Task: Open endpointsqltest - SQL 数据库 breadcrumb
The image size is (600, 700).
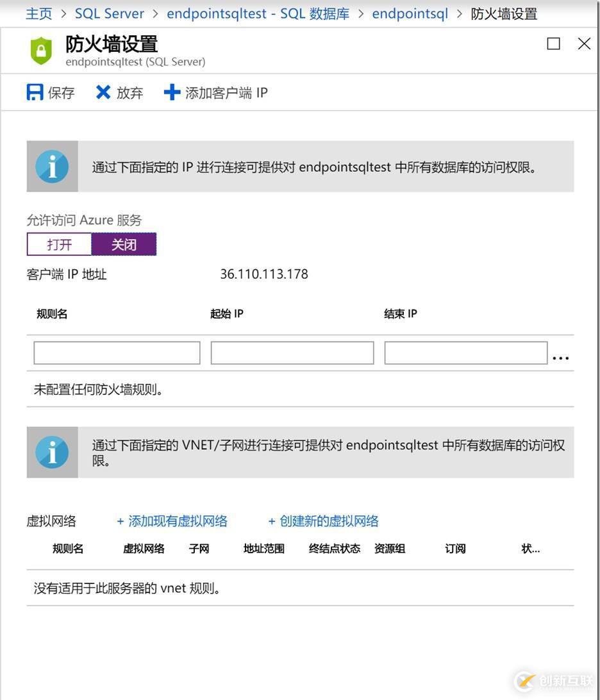Action: tap(258, 14)
